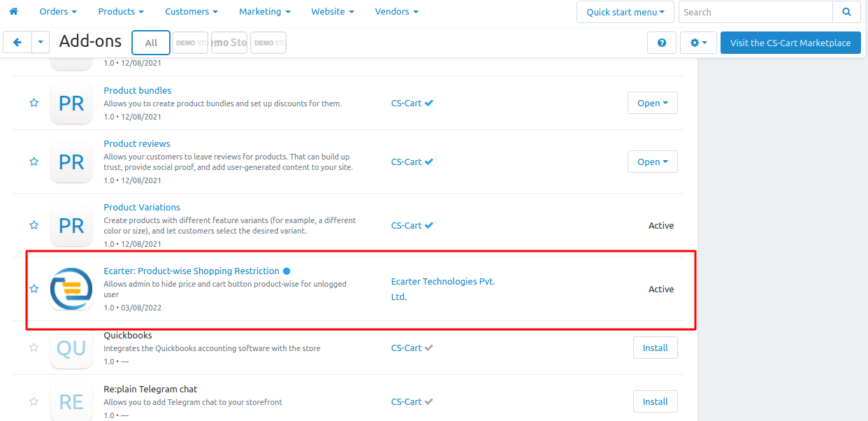Click grey checkmark in Re:plain row
The image size is (868, 421).
(x=429, y=401)
